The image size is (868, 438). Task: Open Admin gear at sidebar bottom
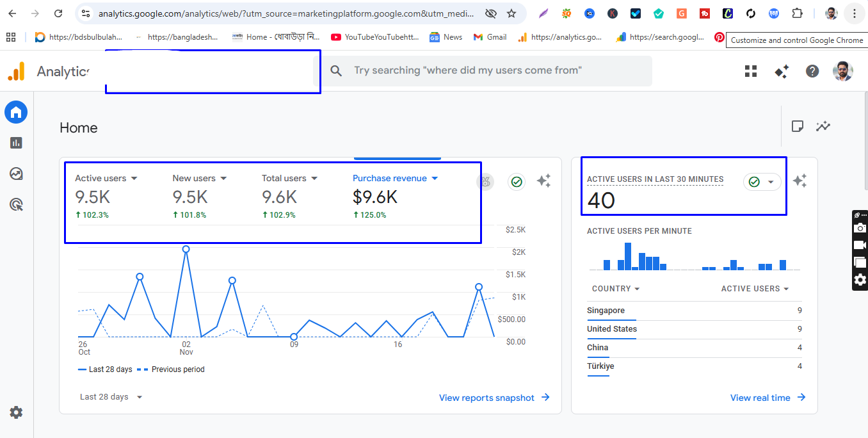click(16, 412)
